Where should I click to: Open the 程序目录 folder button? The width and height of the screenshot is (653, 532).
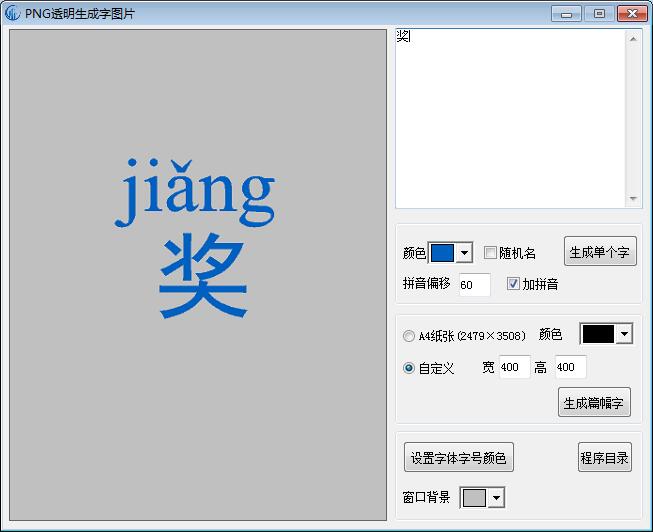605,457
